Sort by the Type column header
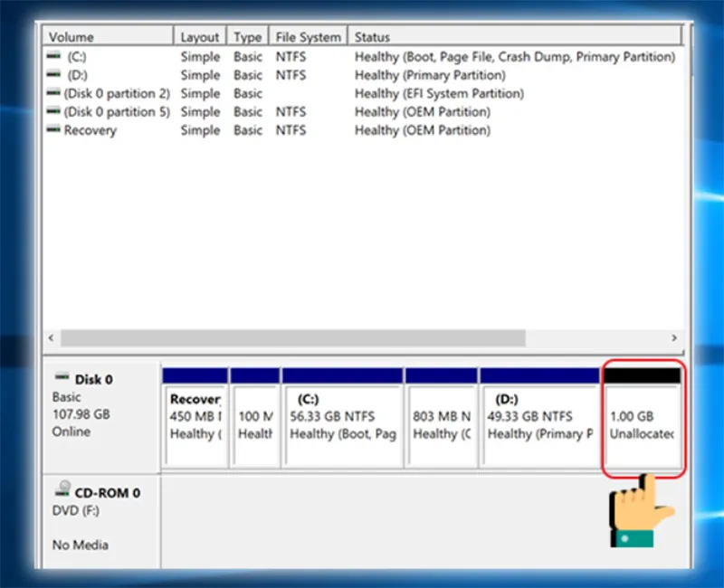Viewport: 724px width, 588px height. (247, 36)
